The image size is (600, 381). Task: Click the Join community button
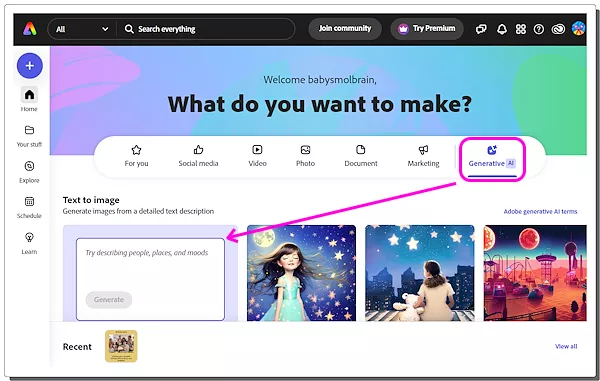(x=345, y=28)
